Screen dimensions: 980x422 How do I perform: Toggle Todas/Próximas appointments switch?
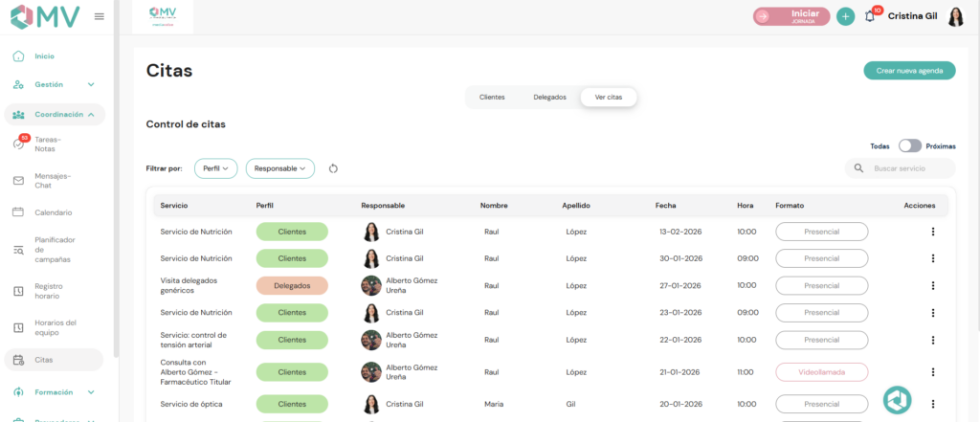pyautogui.click(x=909, y=145)
